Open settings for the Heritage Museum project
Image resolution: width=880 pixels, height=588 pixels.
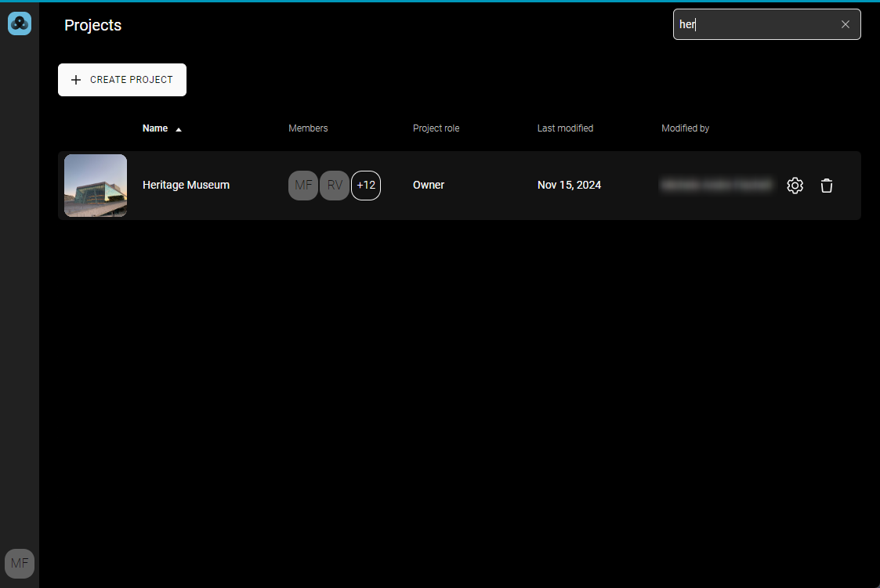tap(795, 186)
